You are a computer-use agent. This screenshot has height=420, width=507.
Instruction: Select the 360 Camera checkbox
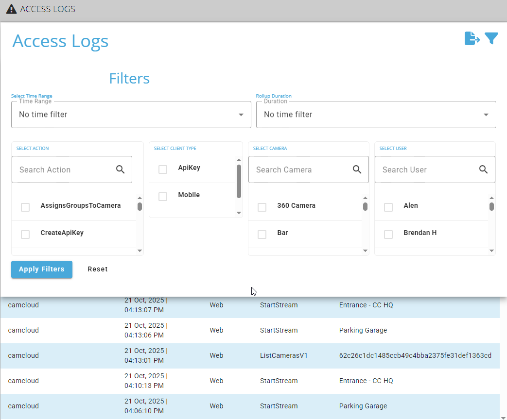point(262,207)
